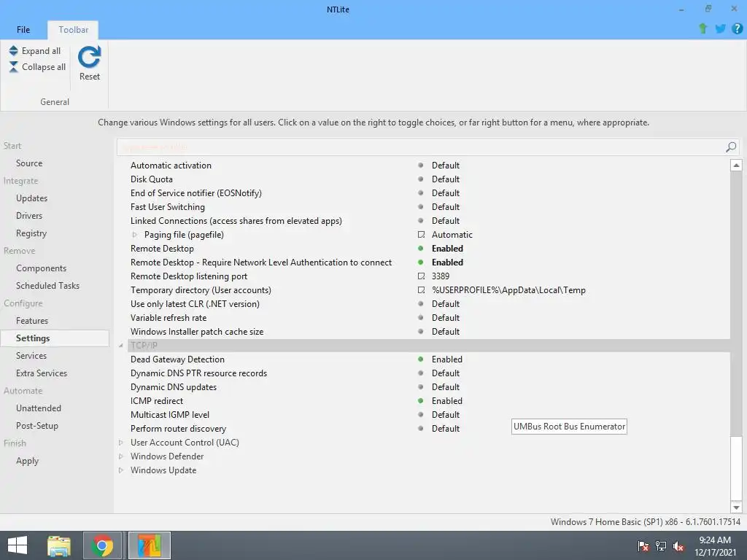
Task: Open the Unattended page
Action: 39,408
